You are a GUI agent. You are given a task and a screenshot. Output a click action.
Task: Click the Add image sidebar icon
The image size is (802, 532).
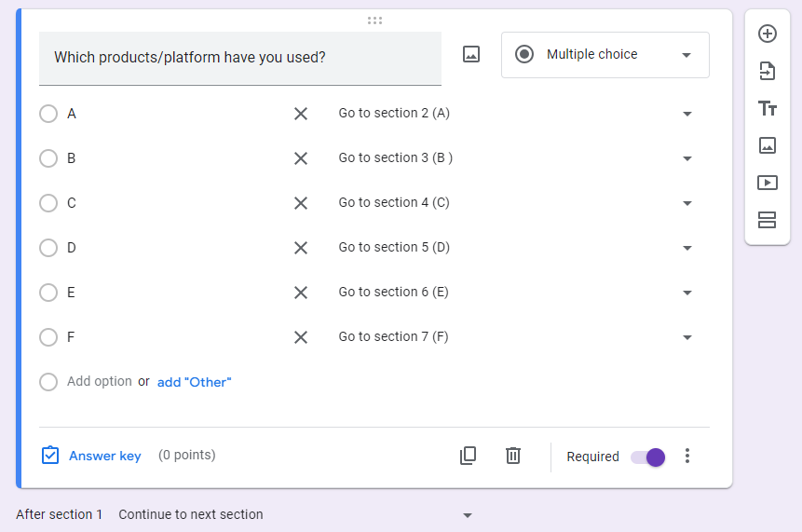click(x=768, y=145)
